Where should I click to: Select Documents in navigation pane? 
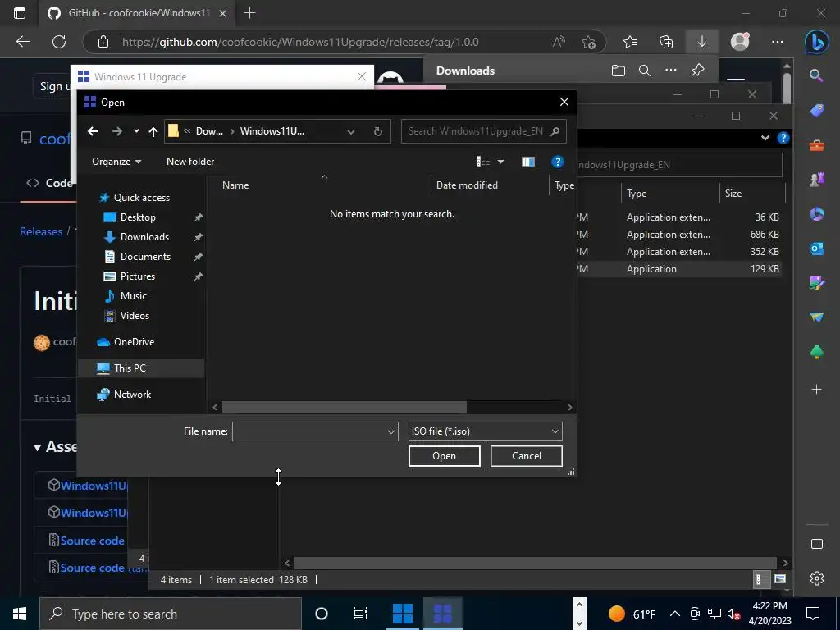[x=145, y=257]
